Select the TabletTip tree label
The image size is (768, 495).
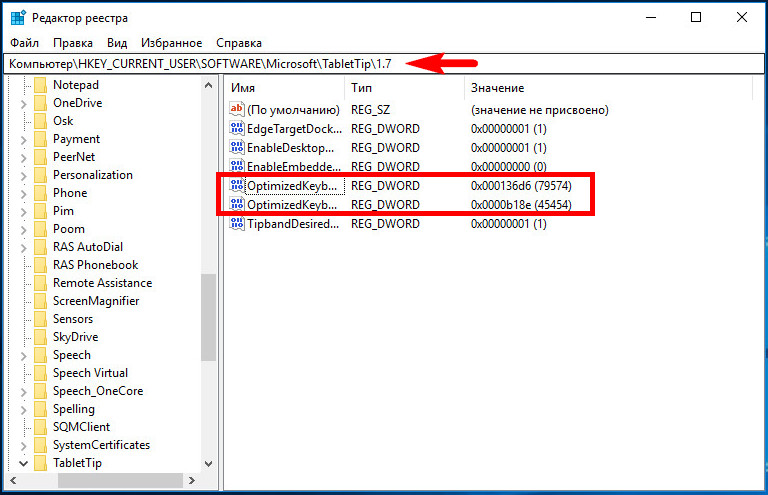pyautogui.click(x=77, y=463)
